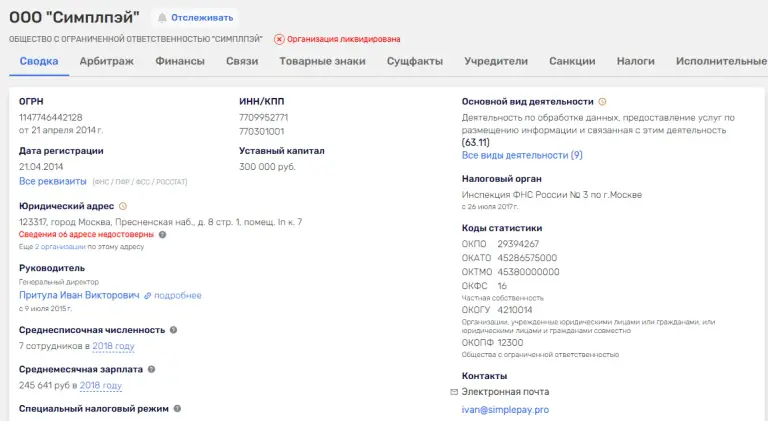Screen dimensions: 768x421
Task: Click the Организация ликвидирована status text
Action: 344,39
